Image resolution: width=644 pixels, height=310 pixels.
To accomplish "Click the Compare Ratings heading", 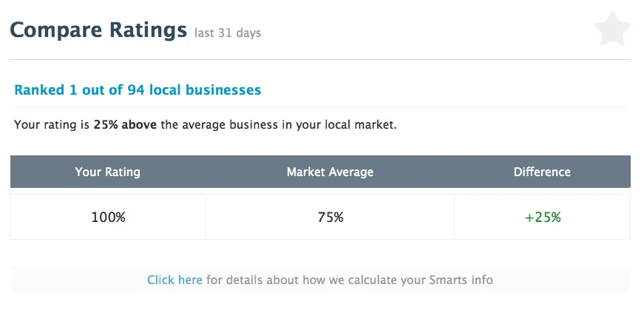I will click(x=98, y=30).
